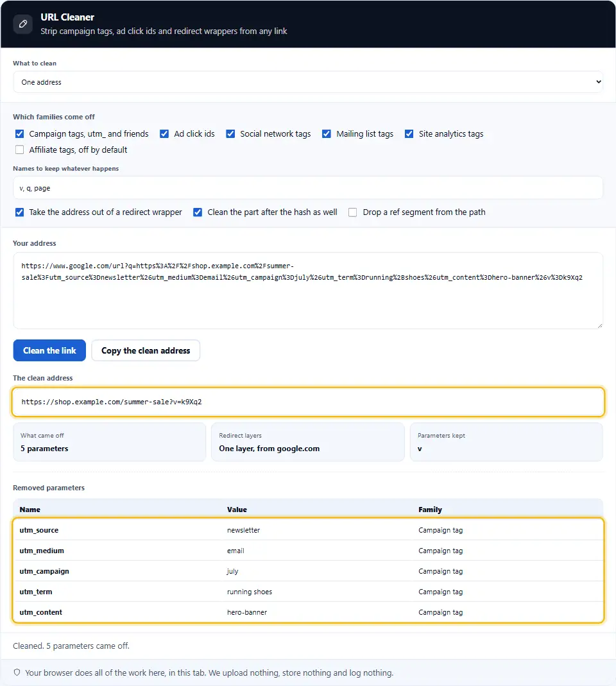
Task: Click the Clean the link button
Action: (x=49, y=350)
